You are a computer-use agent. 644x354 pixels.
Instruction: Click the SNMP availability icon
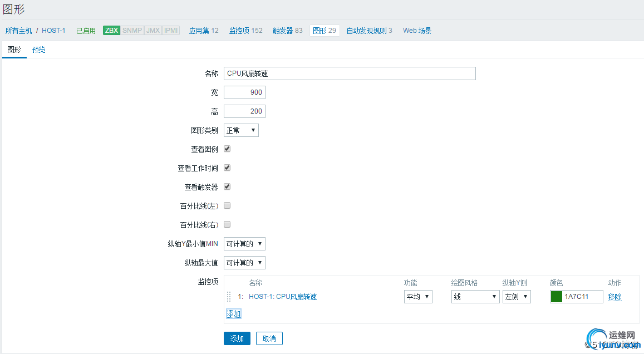click(x=131, y=31)
